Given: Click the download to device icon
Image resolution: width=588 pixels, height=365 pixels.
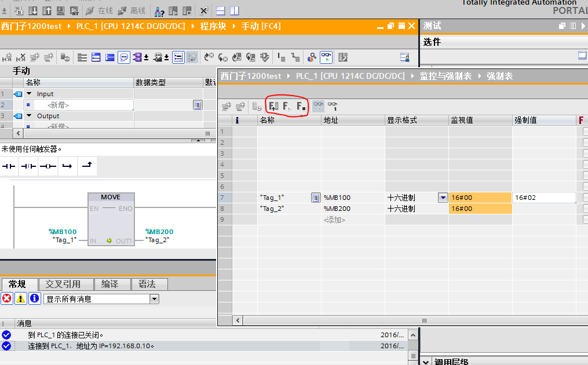Looking at the screenshot, I should coord(32,11).
